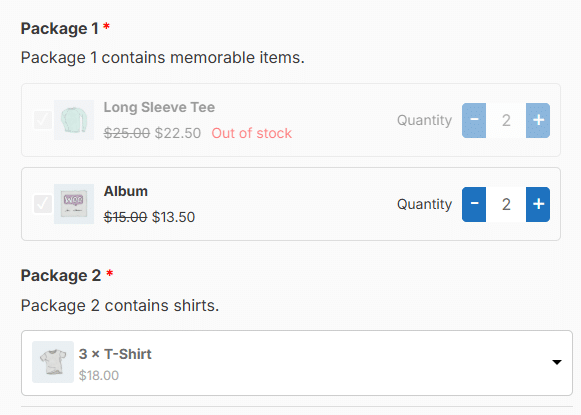Click the $18.00 T-Shirt price text
Viewport: 581px width, 415px height.
[99, 375]
